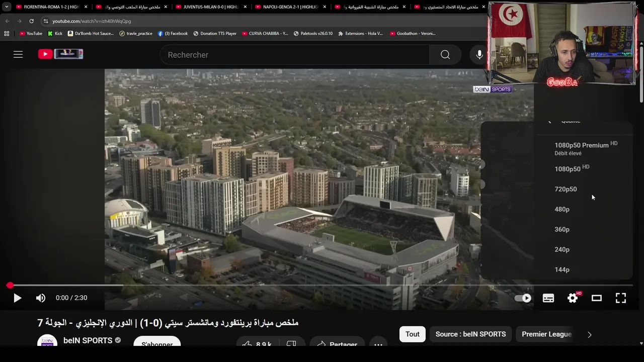The image size is (644, 362).
Task: Toggle the autoplay switch
Action: [x=523, y=298]
